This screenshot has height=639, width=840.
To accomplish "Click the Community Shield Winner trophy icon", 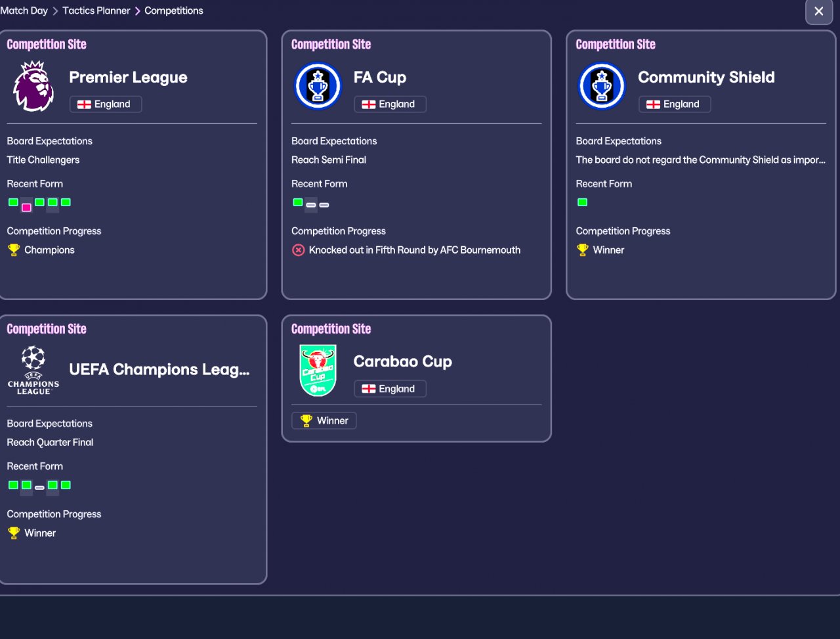I will pos(583,250).
